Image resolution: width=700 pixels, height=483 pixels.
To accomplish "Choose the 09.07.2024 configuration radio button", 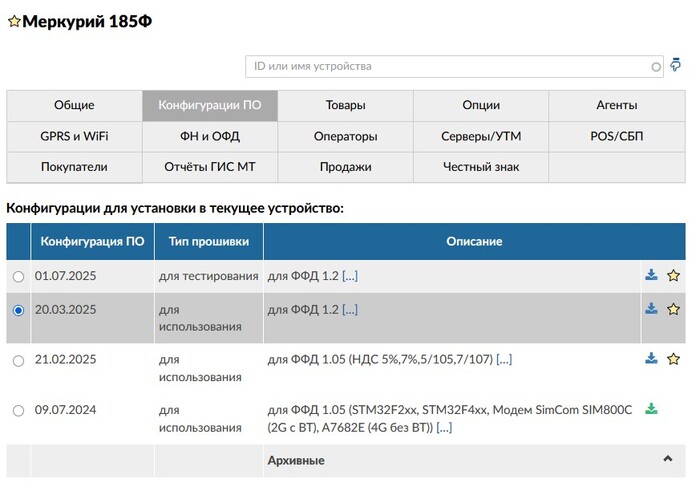I will tap(18, 410).
